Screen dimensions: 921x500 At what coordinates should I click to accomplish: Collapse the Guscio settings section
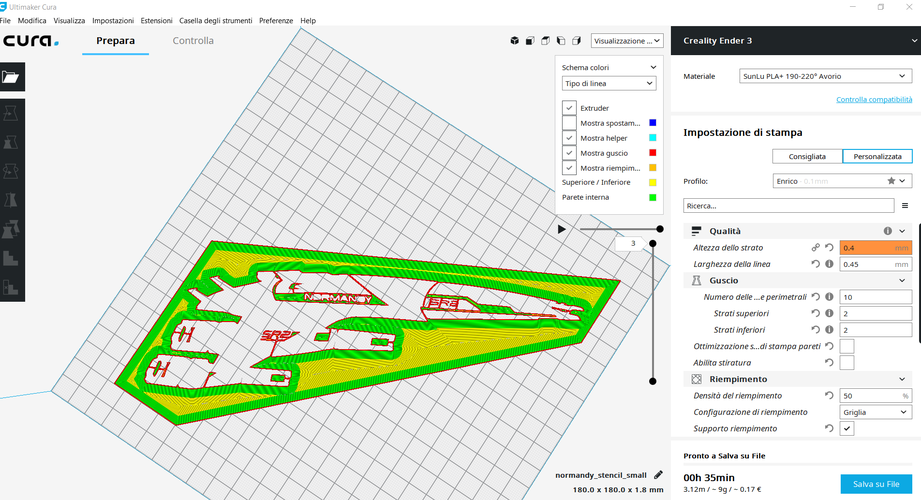tap(902, 280)
